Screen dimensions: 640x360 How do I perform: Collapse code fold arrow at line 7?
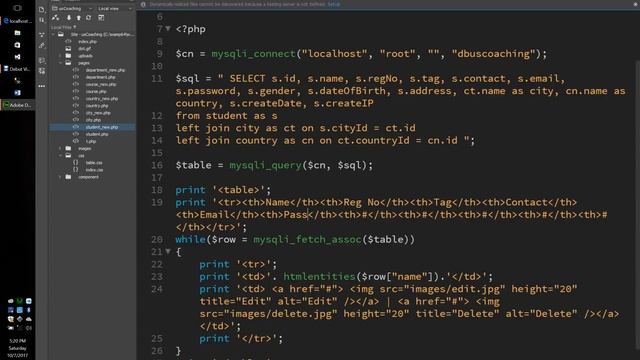[x=168, y=29]
